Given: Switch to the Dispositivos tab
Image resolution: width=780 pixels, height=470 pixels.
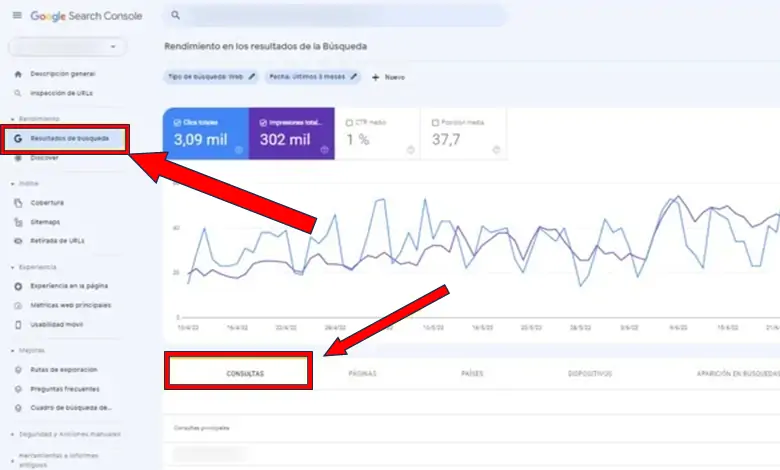Looking at the screenshot, I should tap(589, 374).
